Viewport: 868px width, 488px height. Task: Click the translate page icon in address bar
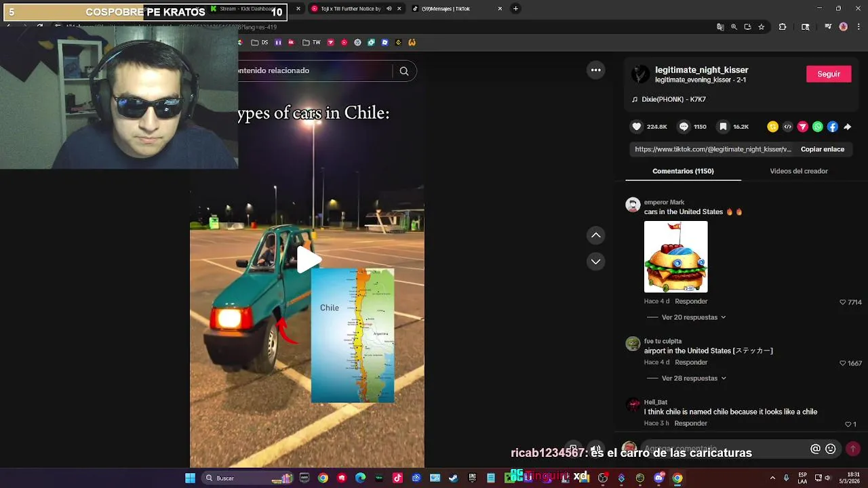(720, 27)
